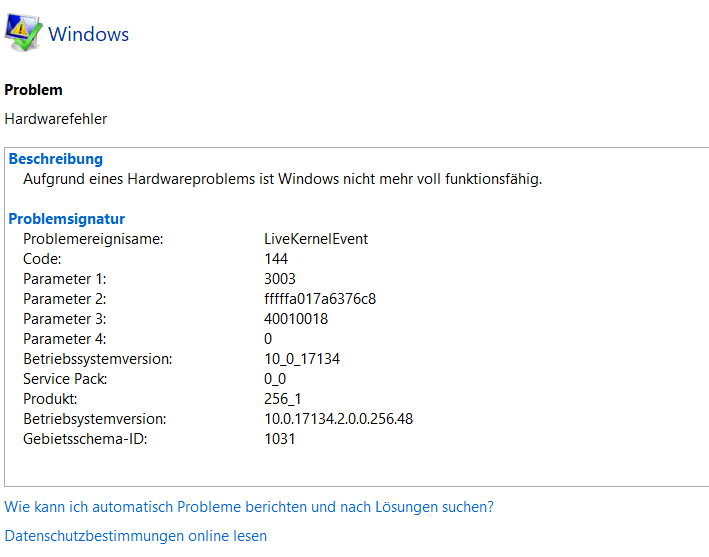Image resolution: width=709 pixels, height=557 pixels.
Task: Click the 'Gebietsschema-ID:' label
Action: pyautogui.click(x=85, y=439)
